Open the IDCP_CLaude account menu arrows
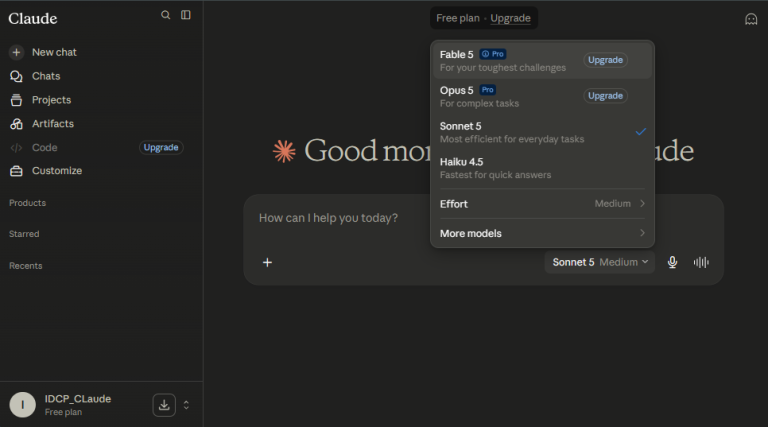The width and height of the screenshot is (768, 427). [186, 405]
